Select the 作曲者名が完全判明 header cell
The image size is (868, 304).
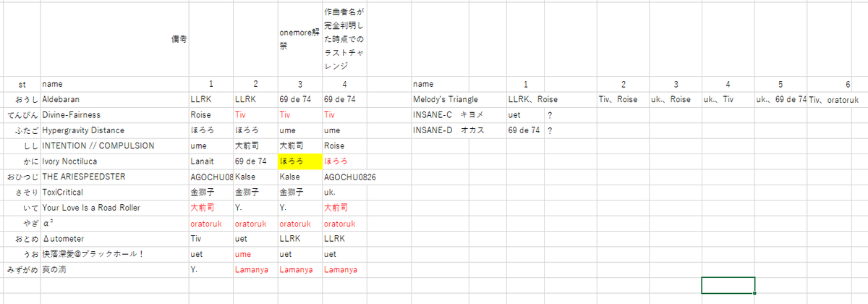[x=344, y=39]
